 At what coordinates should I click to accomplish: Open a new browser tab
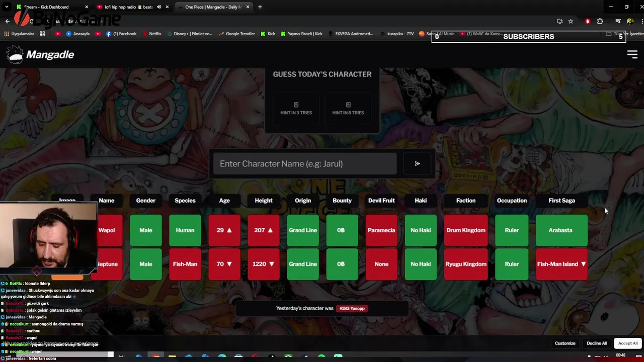coord(260,7)
